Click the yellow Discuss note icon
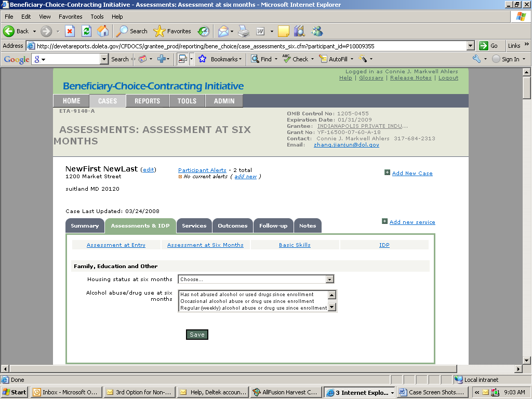532x399 pixels. click(283, 31)
